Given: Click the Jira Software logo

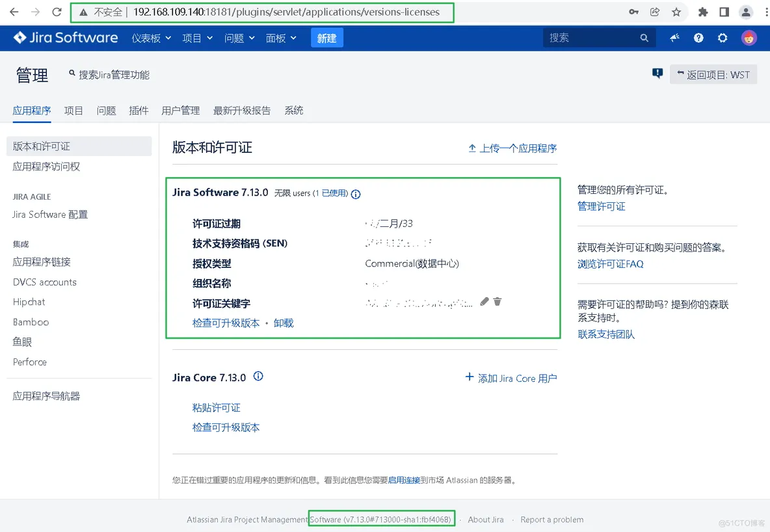Looking at the screenshot, I should [66, 37].
